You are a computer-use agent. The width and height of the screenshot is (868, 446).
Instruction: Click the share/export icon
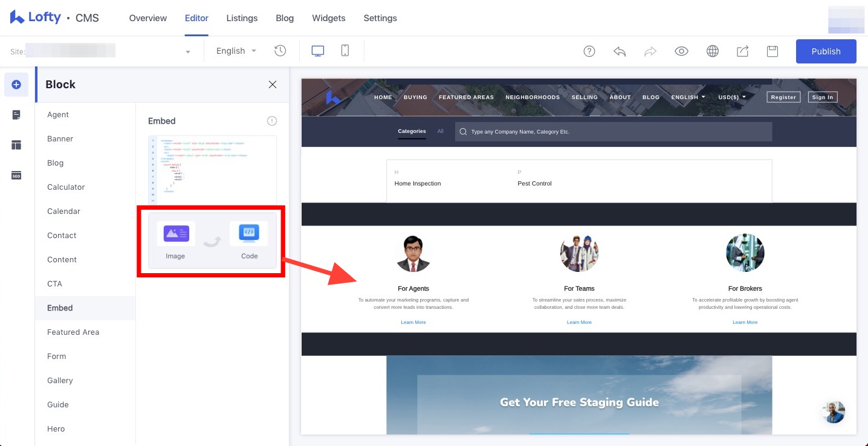pyautogui.click(x=742, y=51)
